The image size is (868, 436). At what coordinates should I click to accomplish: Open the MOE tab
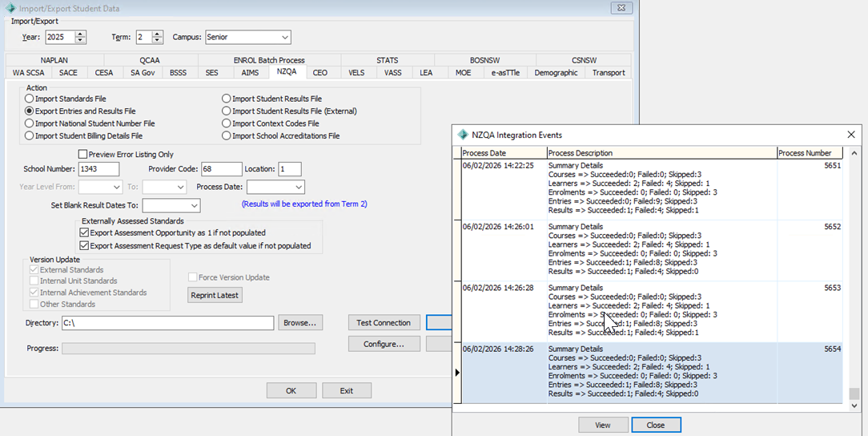(463, 73)
